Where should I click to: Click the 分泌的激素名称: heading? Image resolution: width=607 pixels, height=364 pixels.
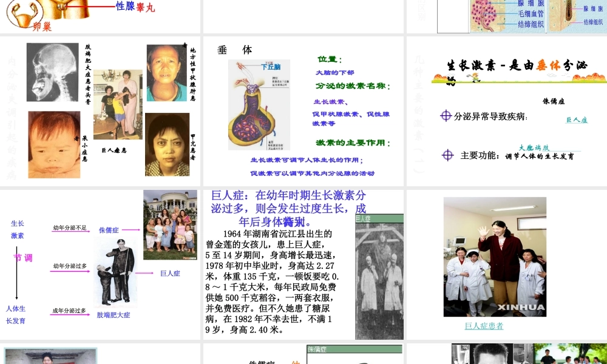353,86
